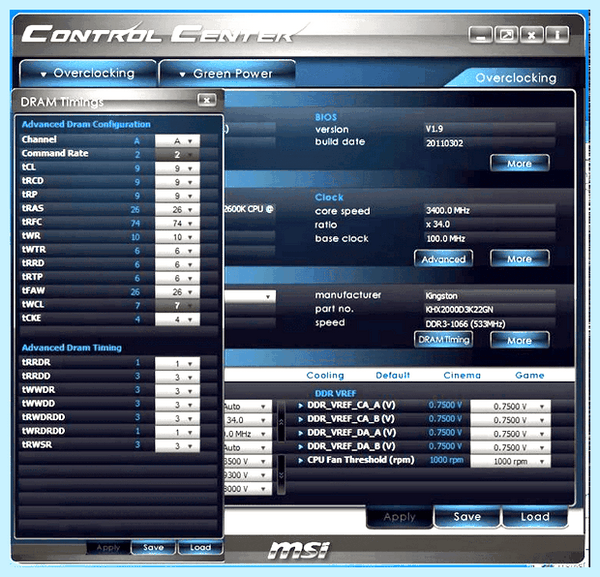Open DDR_VREF_DA_A voltage dropdown

pos(510,434)
